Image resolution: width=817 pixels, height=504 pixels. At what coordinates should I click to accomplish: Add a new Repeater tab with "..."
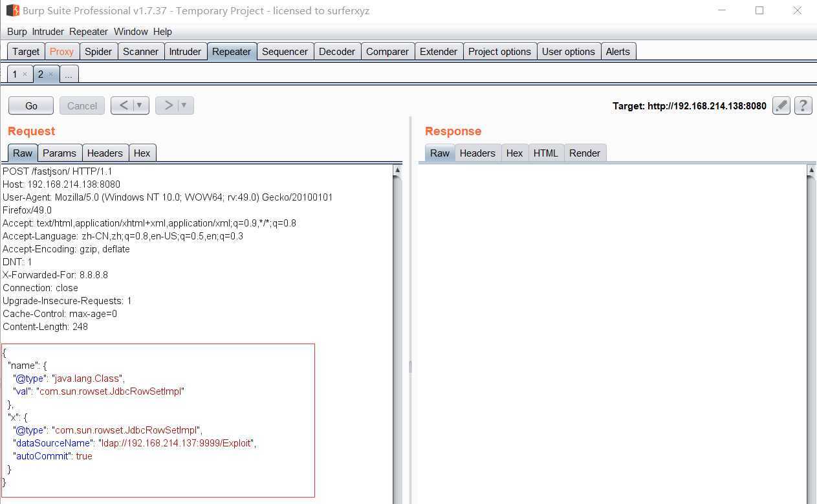coord(69,74)
